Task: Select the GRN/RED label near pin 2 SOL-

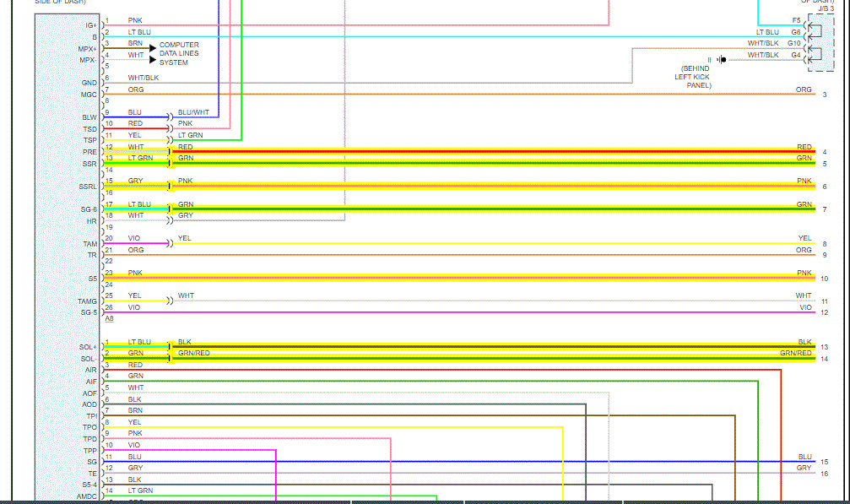Action: pos(193,353)
